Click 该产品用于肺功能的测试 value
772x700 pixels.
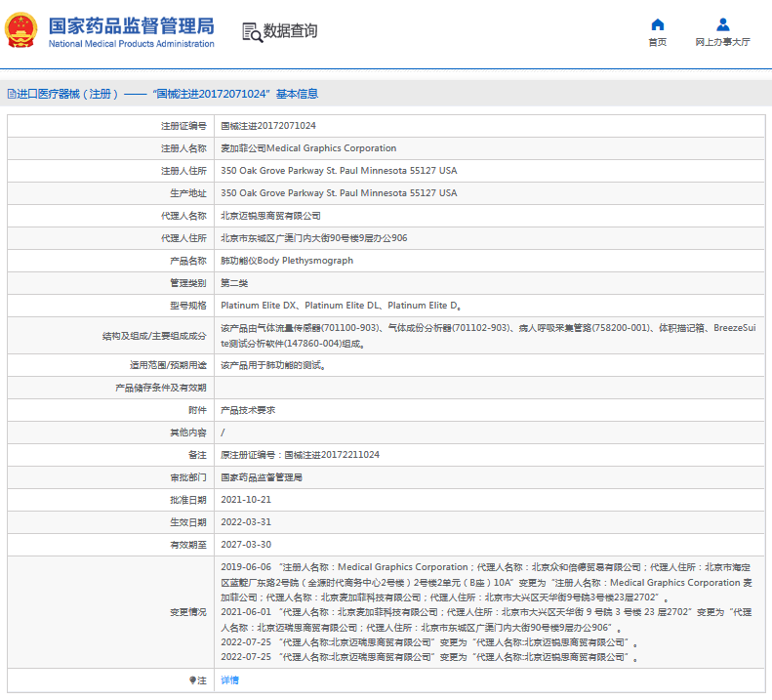pos(272,365)
